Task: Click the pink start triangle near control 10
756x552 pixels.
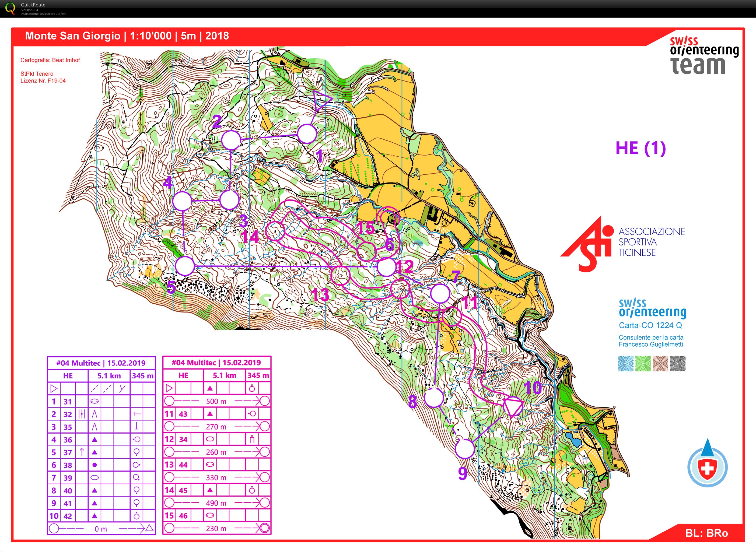Action: (x=513, y=407)
